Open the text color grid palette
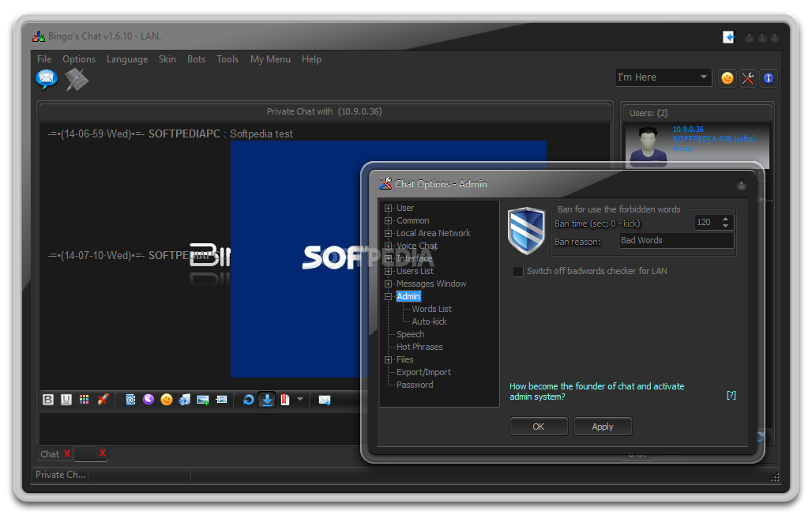Screen dimensions: 812x515 pyautogui.click(x=85, y=400)
